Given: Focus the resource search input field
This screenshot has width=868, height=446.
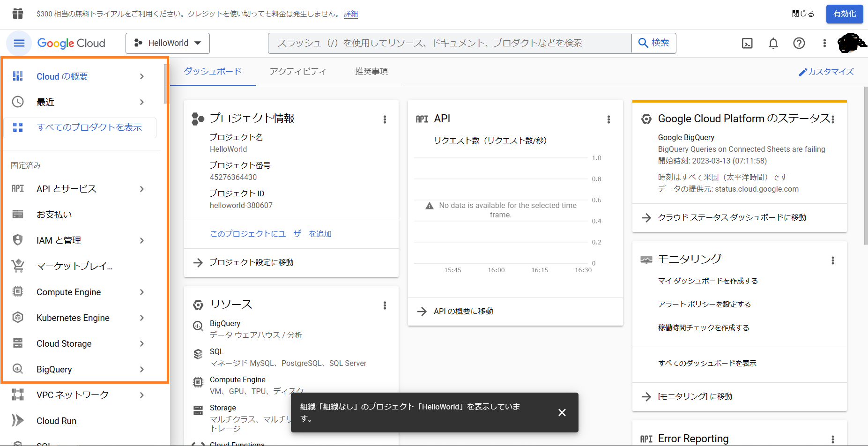Looking at the screenshot, I should pos(450,43).
